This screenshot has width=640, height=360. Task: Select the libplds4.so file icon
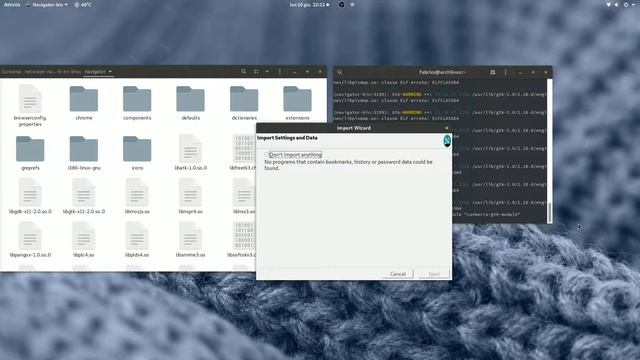(137, 236)
